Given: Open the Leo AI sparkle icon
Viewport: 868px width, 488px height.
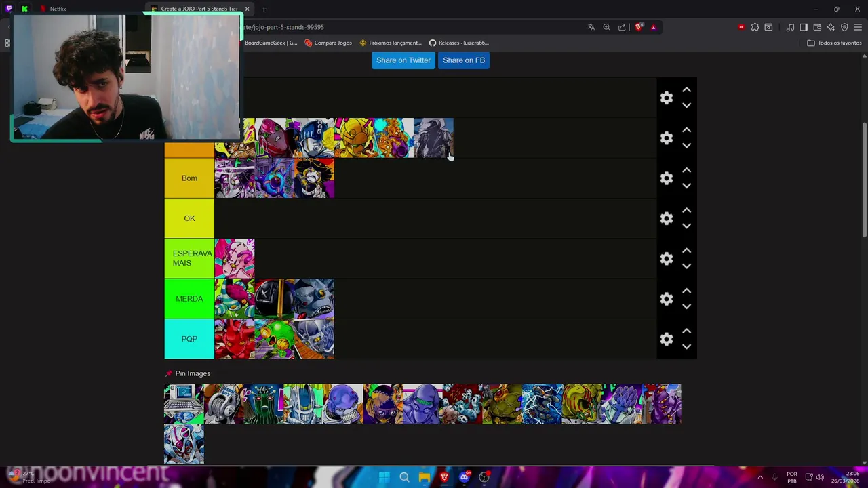Looking at the screenshot, I should click(831, 27).
